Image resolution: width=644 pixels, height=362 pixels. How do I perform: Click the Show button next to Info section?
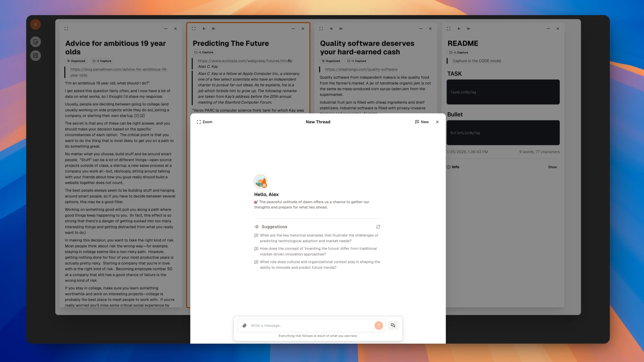(552, 167)
